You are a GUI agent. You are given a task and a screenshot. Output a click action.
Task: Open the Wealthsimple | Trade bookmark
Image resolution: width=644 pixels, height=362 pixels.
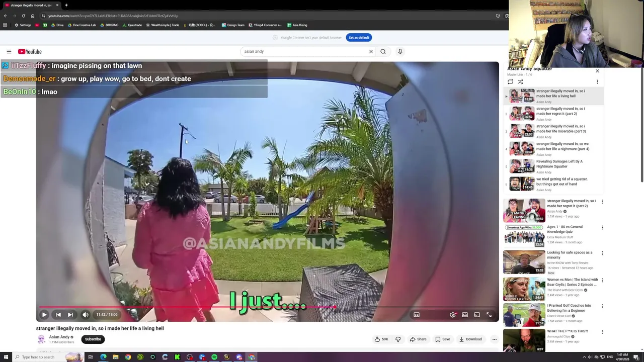coord(163,25)
